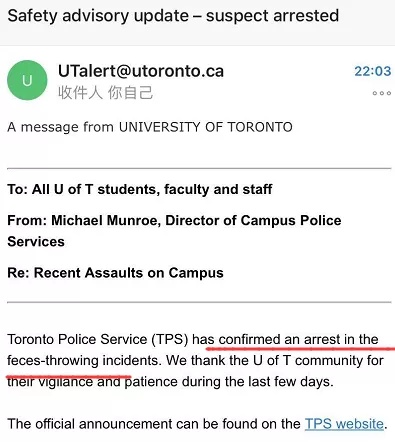Select the email subject title text

pos(173,16)
